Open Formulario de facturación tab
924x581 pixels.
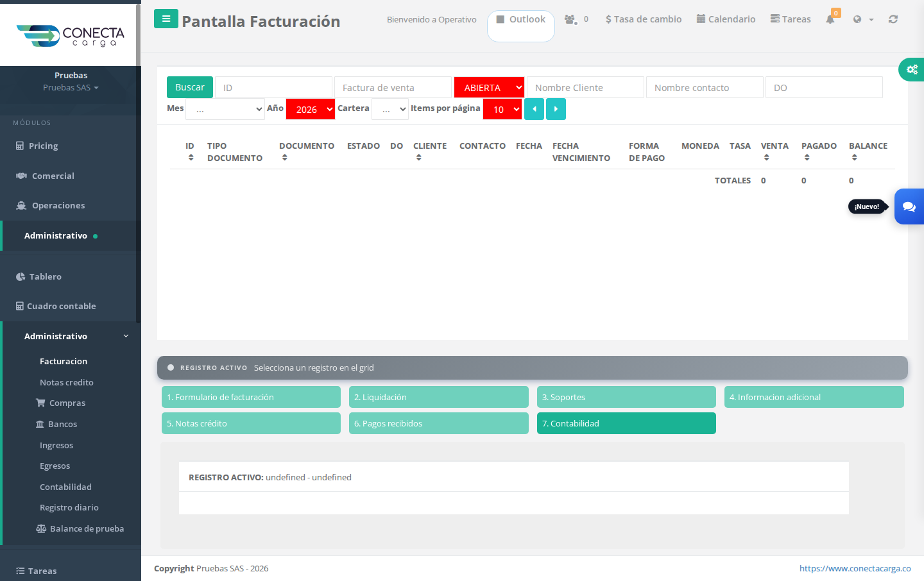251,397
